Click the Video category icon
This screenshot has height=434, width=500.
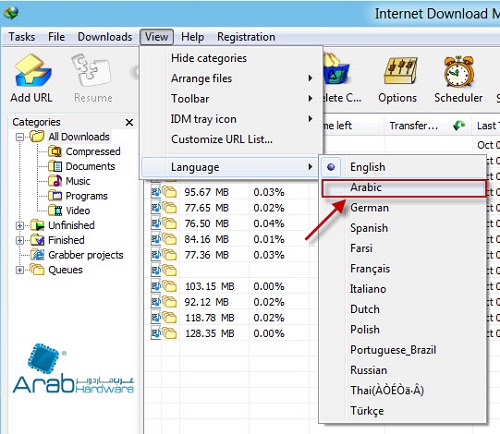coord(55,210)
